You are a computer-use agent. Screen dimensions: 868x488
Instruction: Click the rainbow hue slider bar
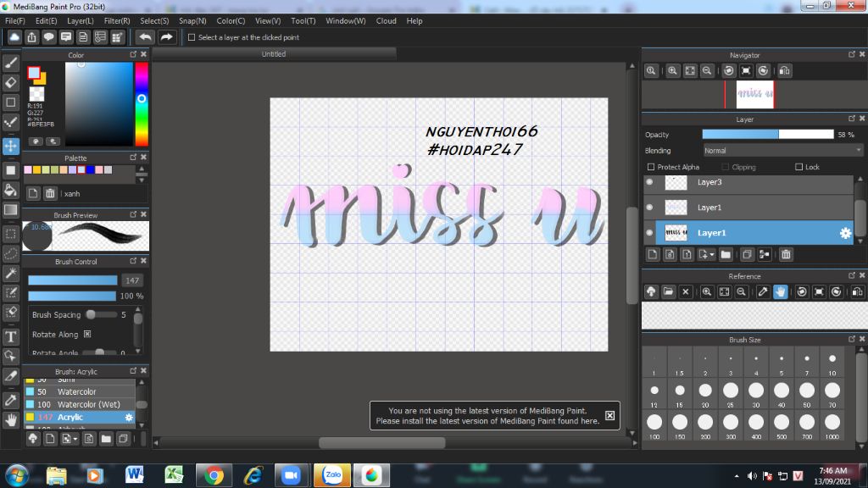[x=142, y=104]
